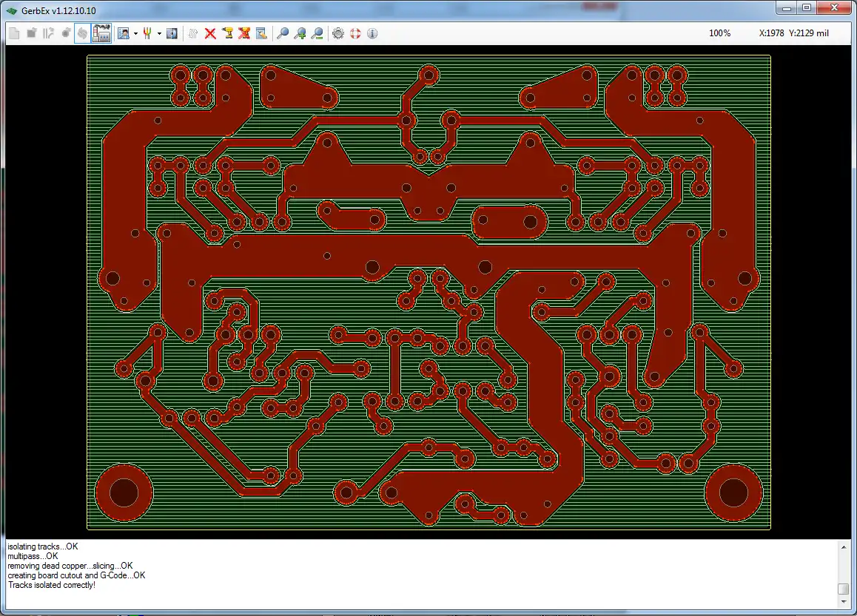Open help with the lifebuoy icon
Image resolution: width=857 pixels, height=616 pixels.
(x=355, y=33)
